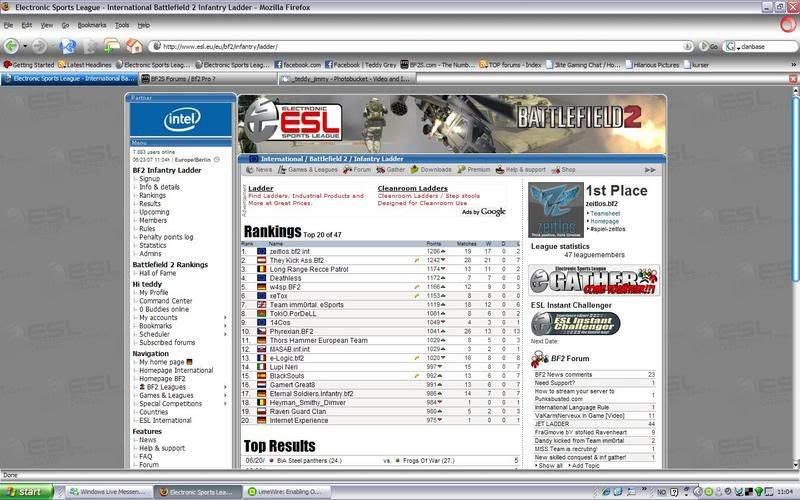Expand the BF2 Leagues submenu arrow
Image resolution: width=800 pixels, height=500 pixels.
[225, 387]
